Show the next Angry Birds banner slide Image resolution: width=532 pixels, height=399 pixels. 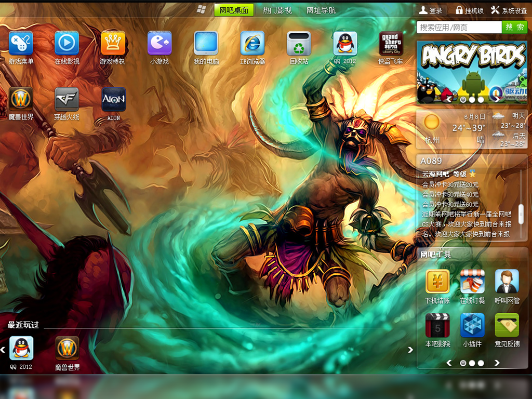point(496,99)
